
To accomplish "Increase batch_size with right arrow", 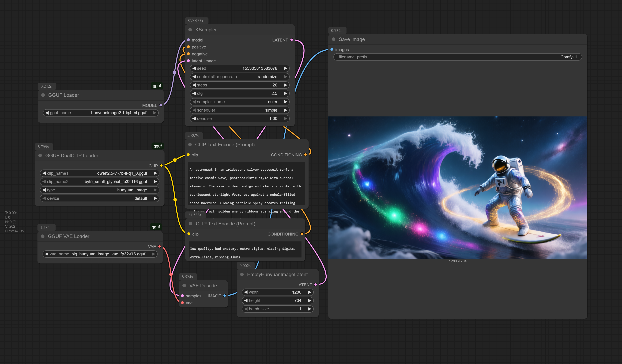I will coord(309,309).
